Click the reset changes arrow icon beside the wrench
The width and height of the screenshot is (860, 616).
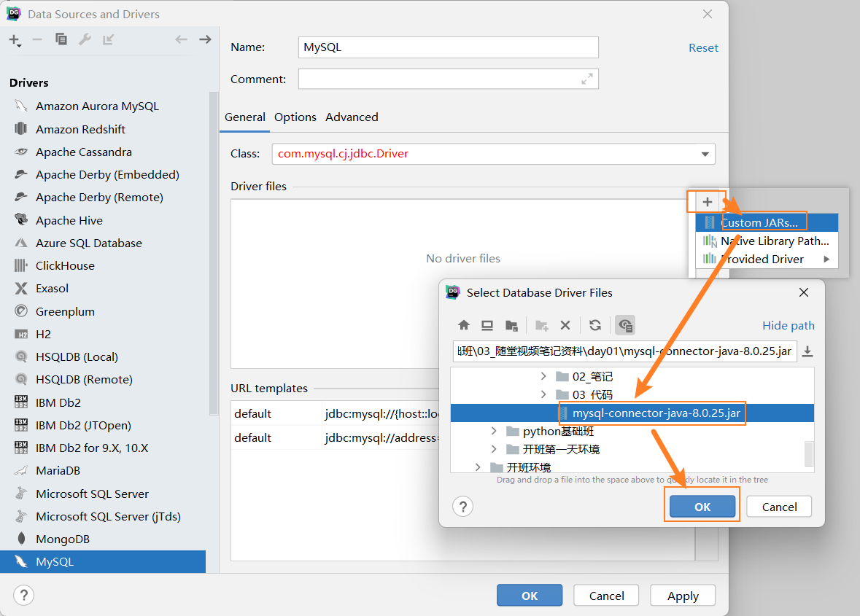(108, 39)
